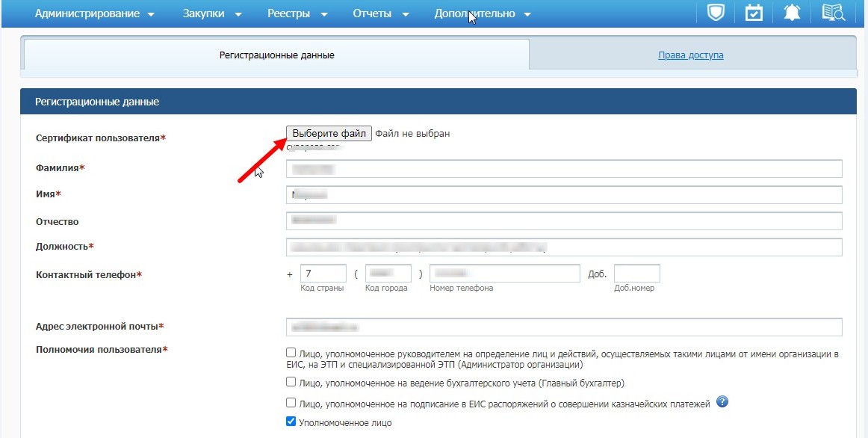868x438 pixels.
Task: Tick the казначейских платежей signing checkbox
Action: pyautogui.click(x=291, y=404)
